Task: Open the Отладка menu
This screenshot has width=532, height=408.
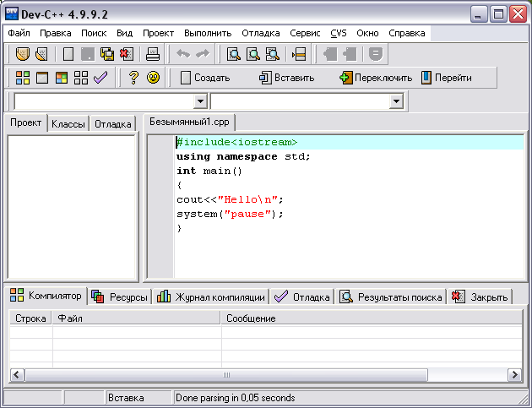Action: pos(261,33)
